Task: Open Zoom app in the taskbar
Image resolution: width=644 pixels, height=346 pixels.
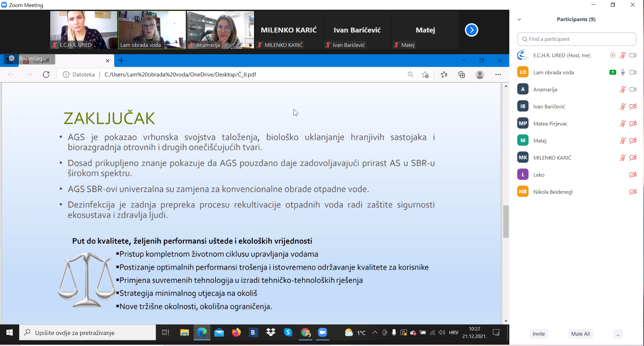Action: pos(322,333)
